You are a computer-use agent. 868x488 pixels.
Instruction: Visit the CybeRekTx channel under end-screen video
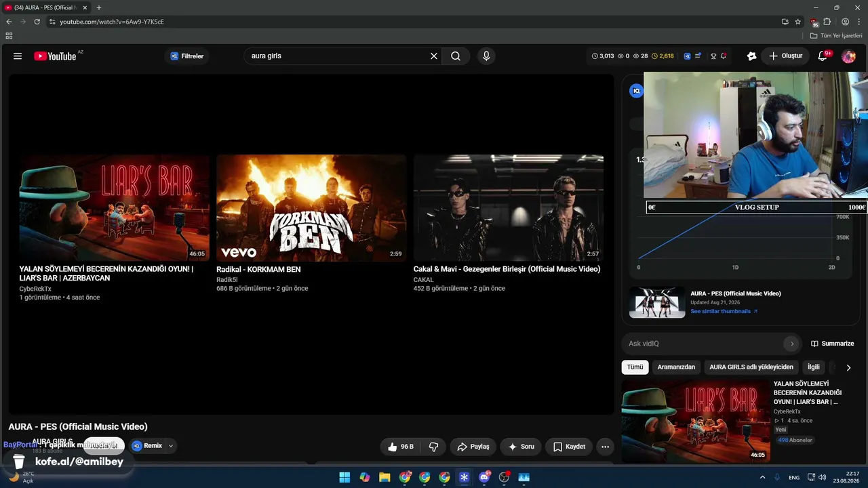click(35, 289)
